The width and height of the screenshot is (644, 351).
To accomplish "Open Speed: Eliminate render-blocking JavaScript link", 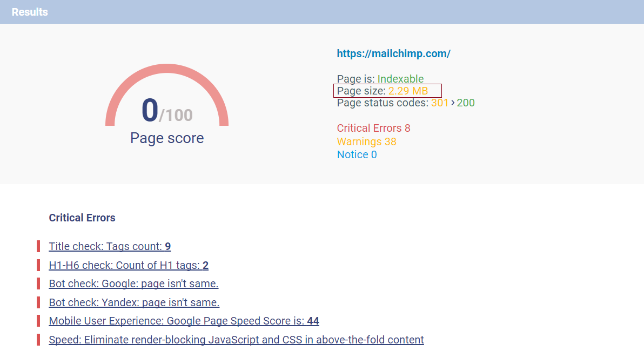I will [236, 340].
